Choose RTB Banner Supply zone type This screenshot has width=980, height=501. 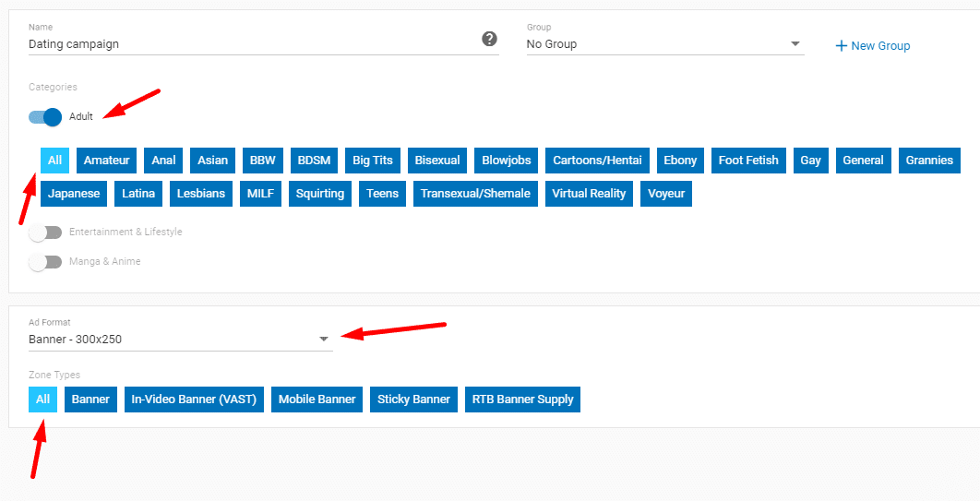522,400
